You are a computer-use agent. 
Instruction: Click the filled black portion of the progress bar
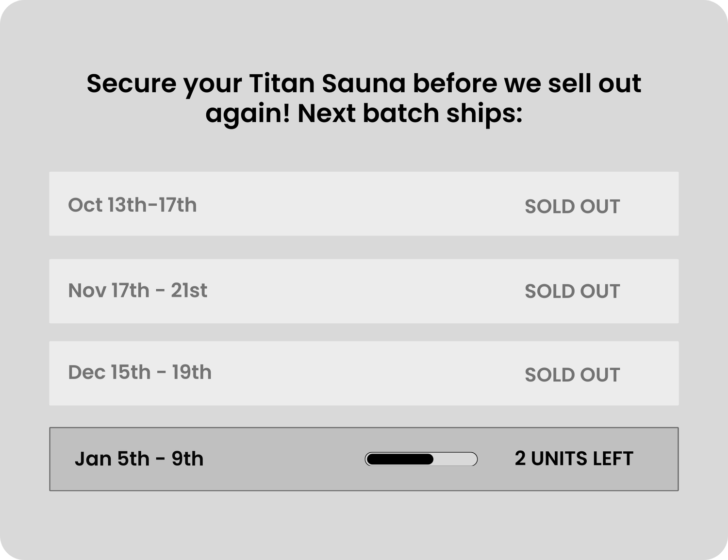click(399, 459)
